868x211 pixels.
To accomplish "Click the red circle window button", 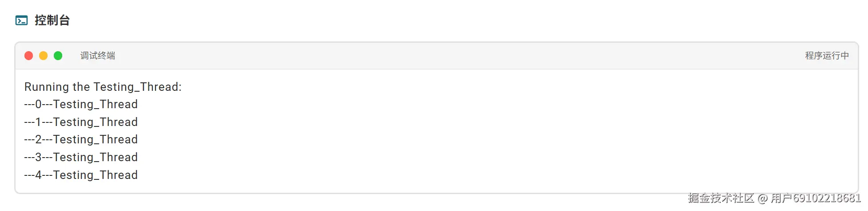I will pyautogui.click(x=29, y=56).
